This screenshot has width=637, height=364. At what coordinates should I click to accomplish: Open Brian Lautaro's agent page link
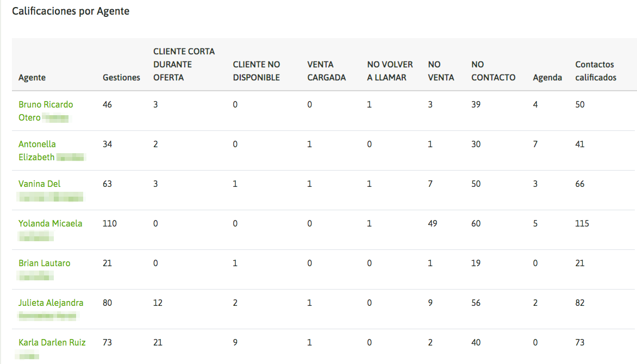coord(45,263)
